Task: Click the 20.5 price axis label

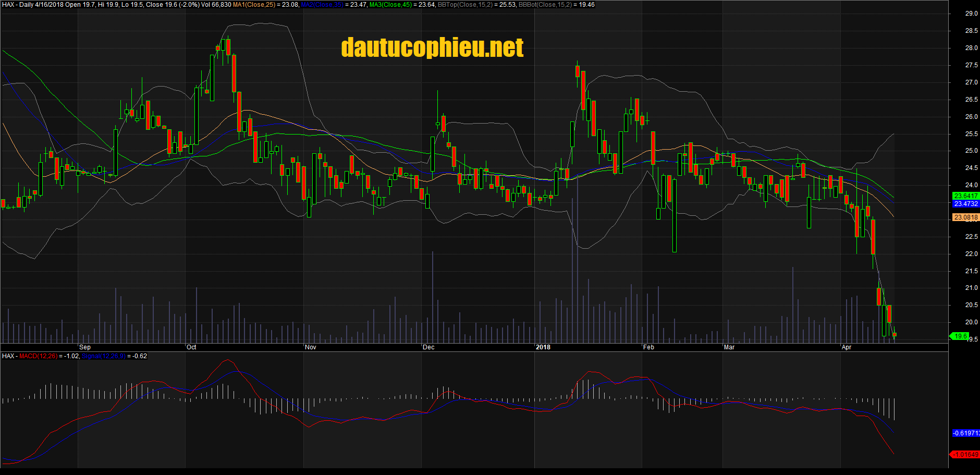Action: point(972,305)
